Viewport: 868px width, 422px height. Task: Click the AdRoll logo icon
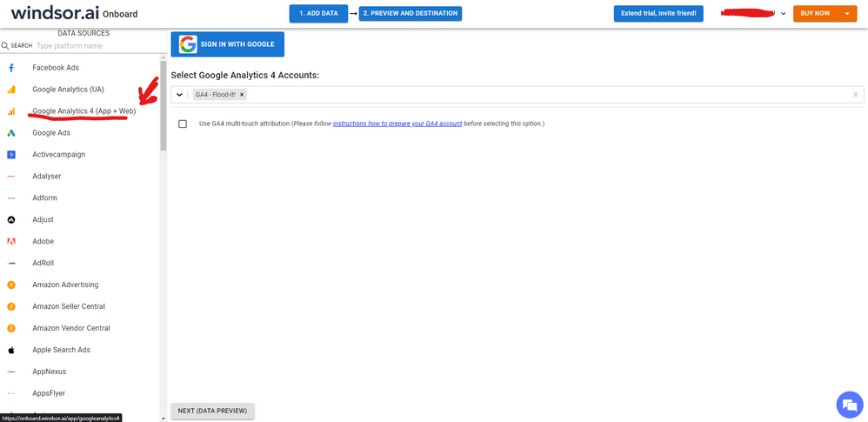(x=11, y=263)
